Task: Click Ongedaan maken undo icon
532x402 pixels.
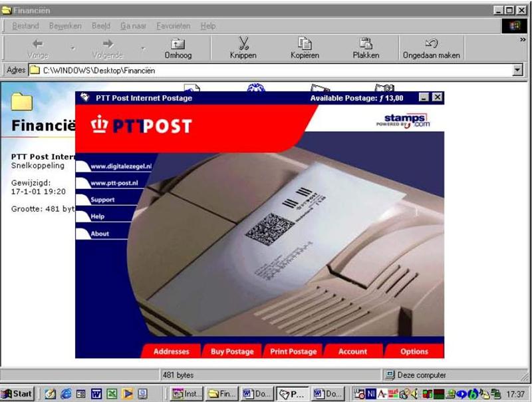Action: 431,43
